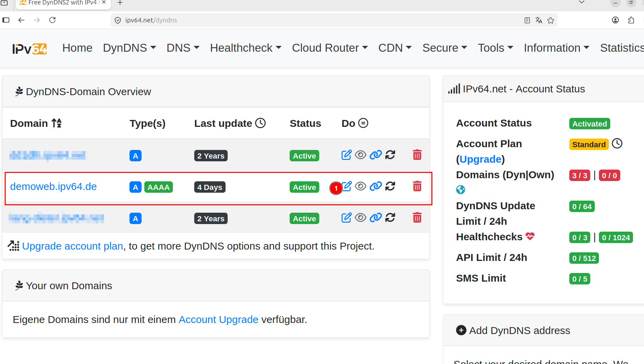This screenshot has height=364, width=644.
Task: Click the Upgrade link under Account Plan
Action: (x=480, y=159)
